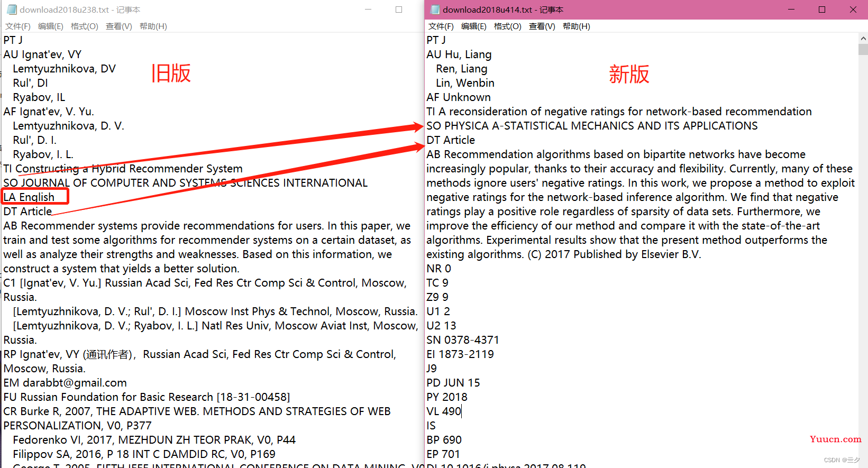Click 'Rul', DI' author line
Image resolution: width=868 pixels, height=468 pixels.
pos(30,83)
